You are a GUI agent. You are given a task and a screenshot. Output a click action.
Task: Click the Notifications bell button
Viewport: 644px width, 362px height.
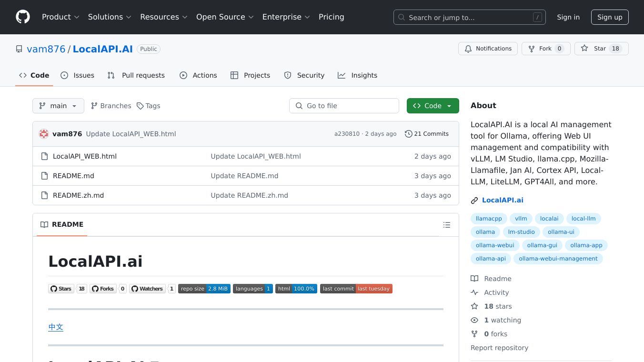488,49
